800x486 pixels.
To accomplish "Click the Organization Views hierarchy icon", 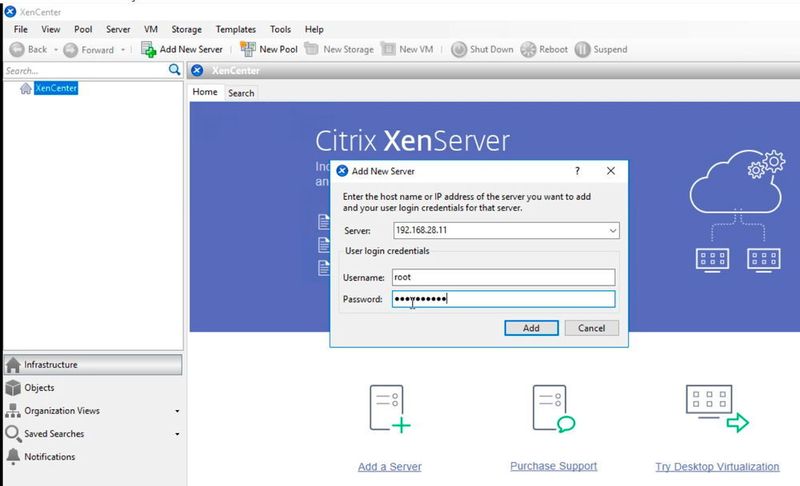I will [x=13, y=411].
